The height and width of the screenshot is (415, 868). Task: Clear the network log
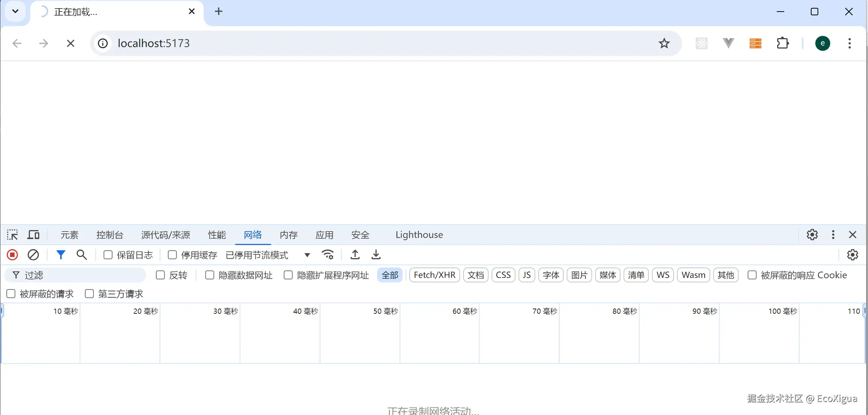[33, 255]
